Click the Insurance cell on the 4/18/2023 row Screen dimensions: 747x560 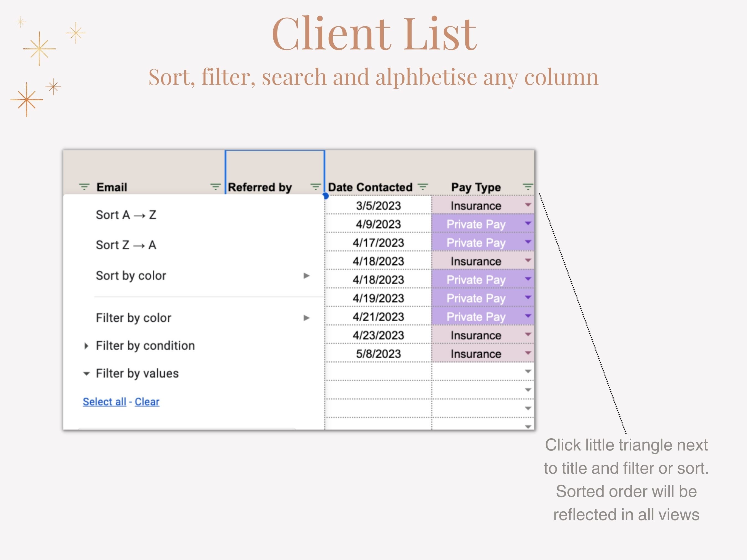pyautogui.click(x=476, y=261)
